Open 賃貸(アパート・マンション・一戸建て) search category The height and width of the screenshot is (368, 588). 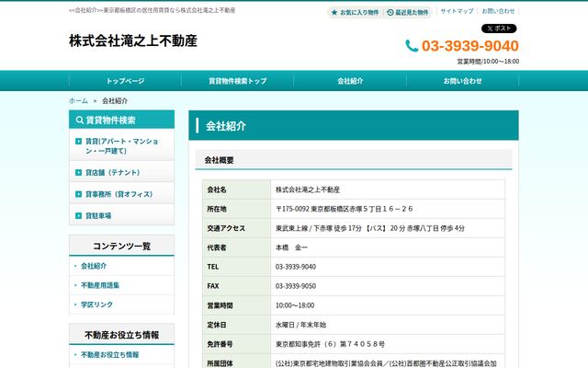tap(121, 145)
